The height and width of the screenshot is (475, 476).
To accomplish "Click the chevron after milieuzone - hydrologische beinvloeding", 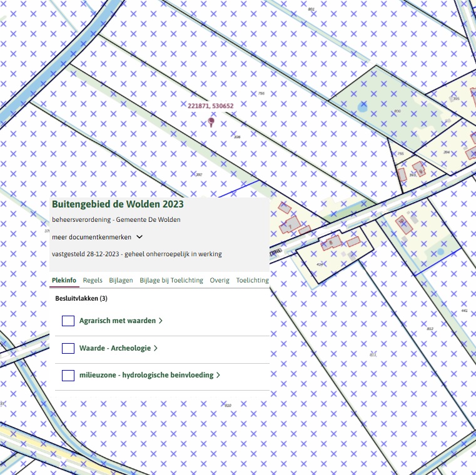I will (x=219, y=375).
